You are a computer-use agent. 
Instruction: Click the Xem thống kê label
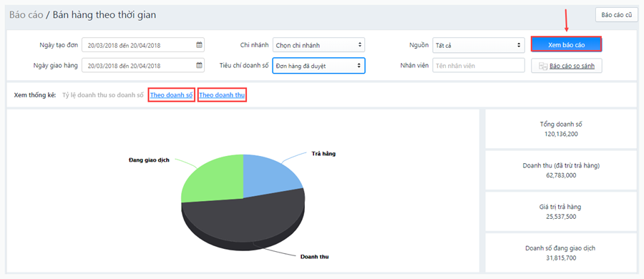(x=35, y=95)
